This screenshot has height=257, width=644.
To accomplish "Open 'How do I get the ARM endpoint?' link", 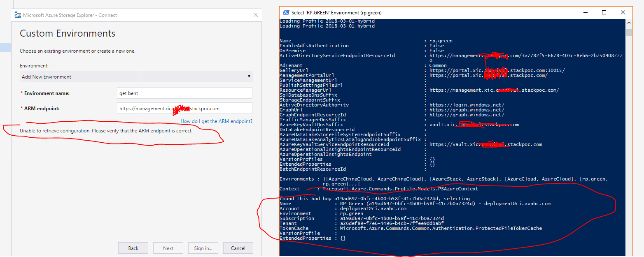I will tap(217, 121).
